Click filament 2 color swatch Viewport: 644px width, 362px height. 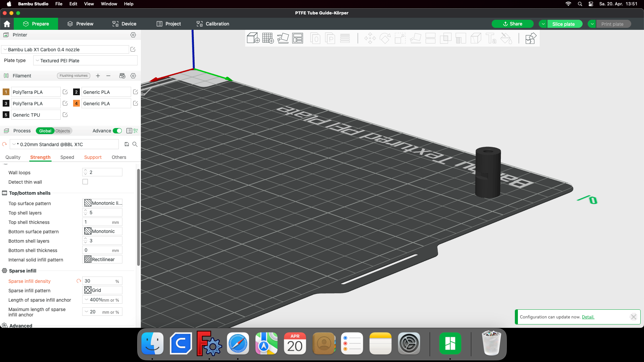tap(76, 92)
